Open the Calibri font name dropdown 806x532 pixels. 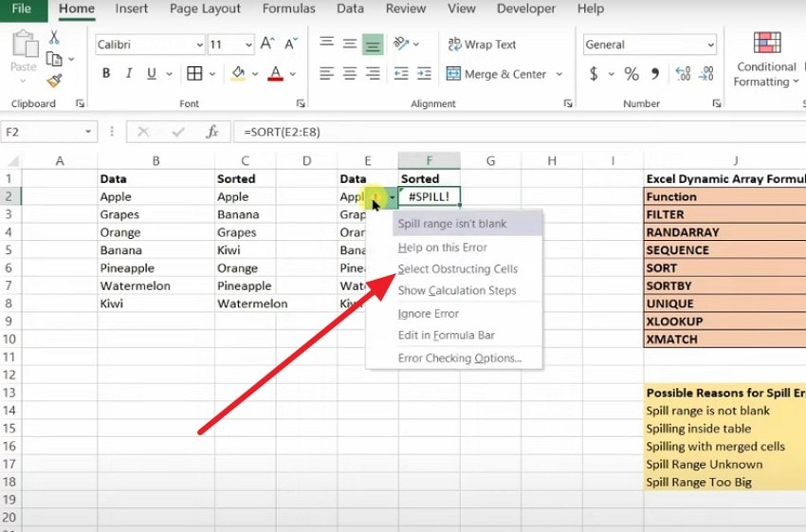[x=200, y=46]
